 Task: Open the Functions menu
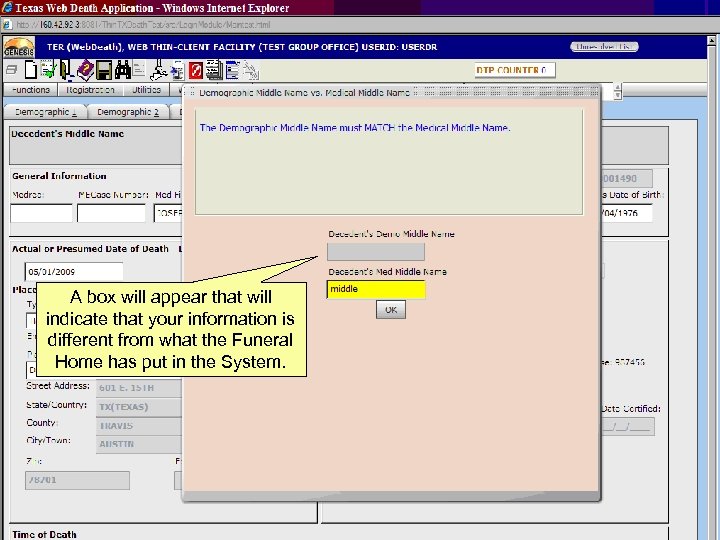click(30, 90)
